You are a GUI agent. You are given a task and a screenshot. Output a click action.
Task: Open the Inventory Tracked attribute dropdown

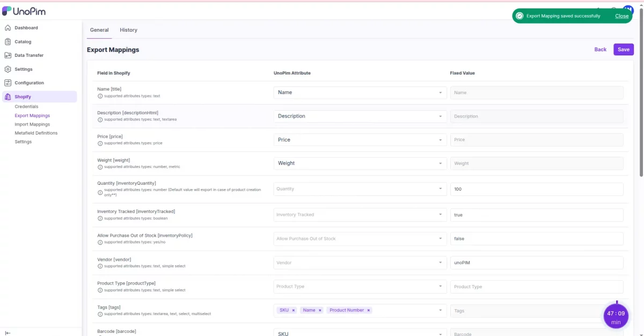358,215
